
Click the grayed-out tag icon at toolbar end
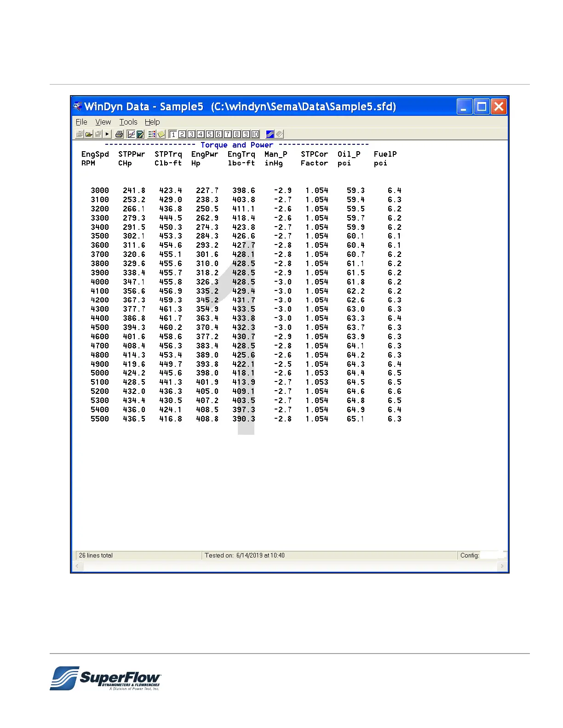click(x=280, y=134)
